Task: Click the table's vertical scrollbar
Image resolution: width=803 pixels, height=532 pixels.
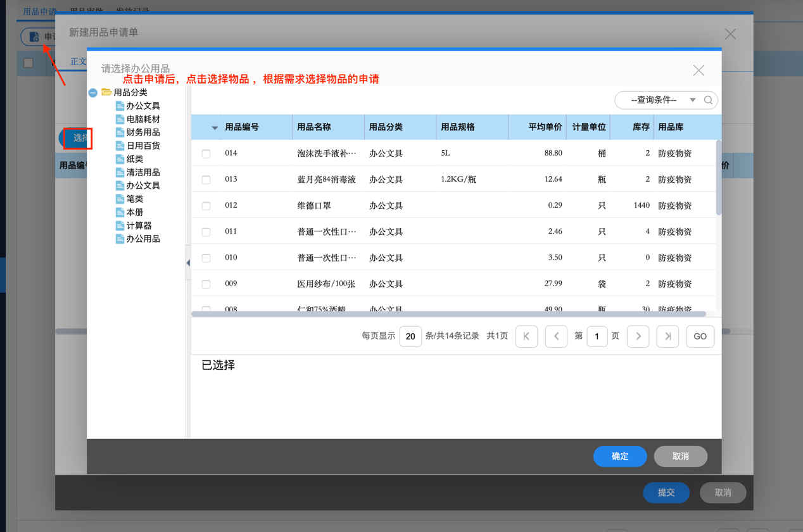Action: click(718, 178)
